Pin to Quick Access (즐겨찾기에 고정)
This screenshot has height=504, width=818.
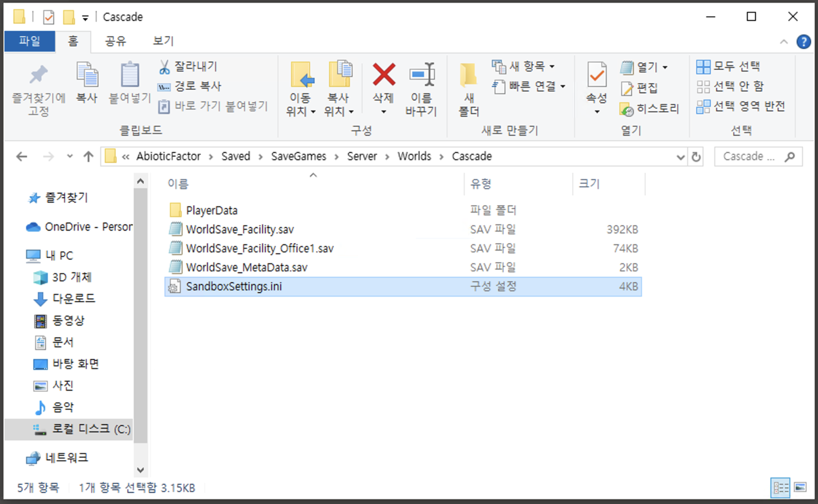(x=39, y=90)
